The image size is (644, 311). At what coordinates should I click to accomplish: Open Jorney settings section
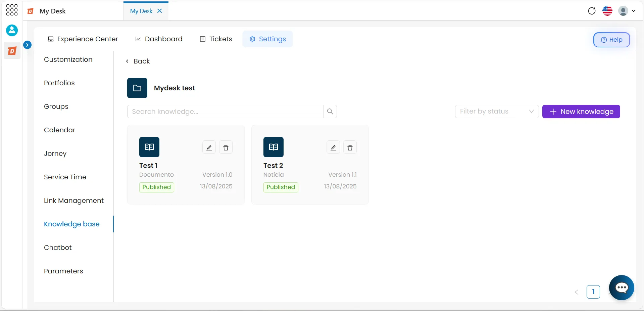(55, 153)
